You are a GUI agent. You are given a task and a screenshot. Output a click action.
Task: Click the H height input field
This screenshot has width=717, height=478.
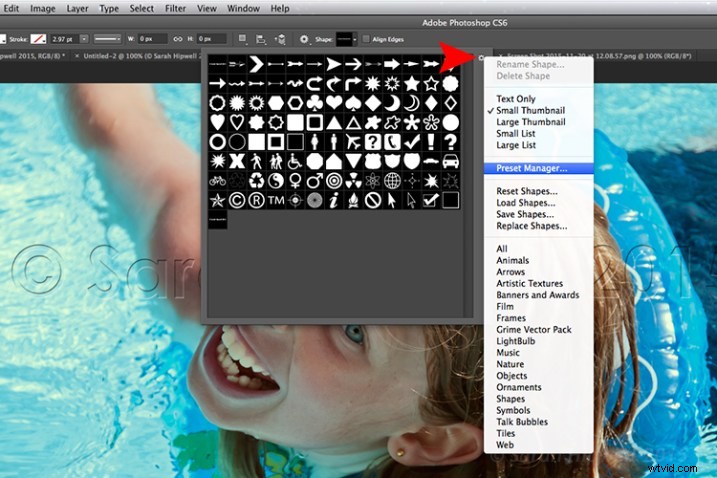[x=211, y=39]
